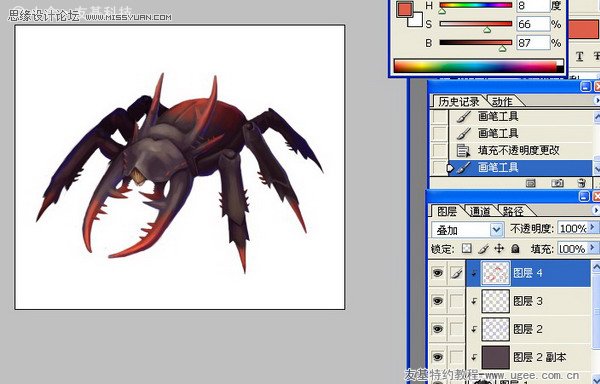
Task: Click the H value field showing 8
Action: [x=533, y=5]
